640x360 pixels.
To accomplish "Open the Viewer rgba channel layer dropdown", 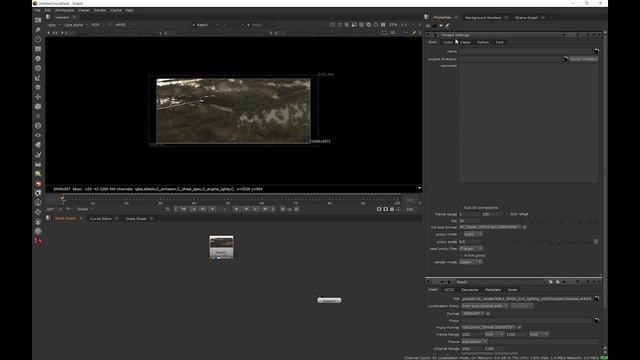I will point(54,25).
